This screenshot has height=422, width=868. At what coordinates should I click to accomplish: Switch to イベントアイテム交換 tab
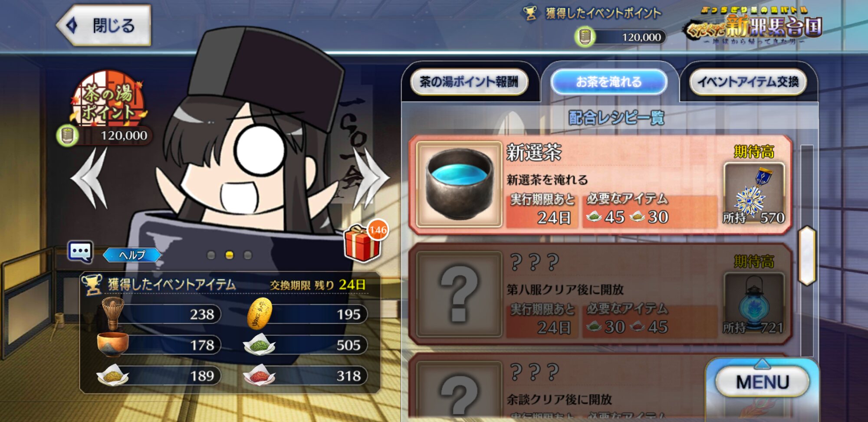point(748,82)
